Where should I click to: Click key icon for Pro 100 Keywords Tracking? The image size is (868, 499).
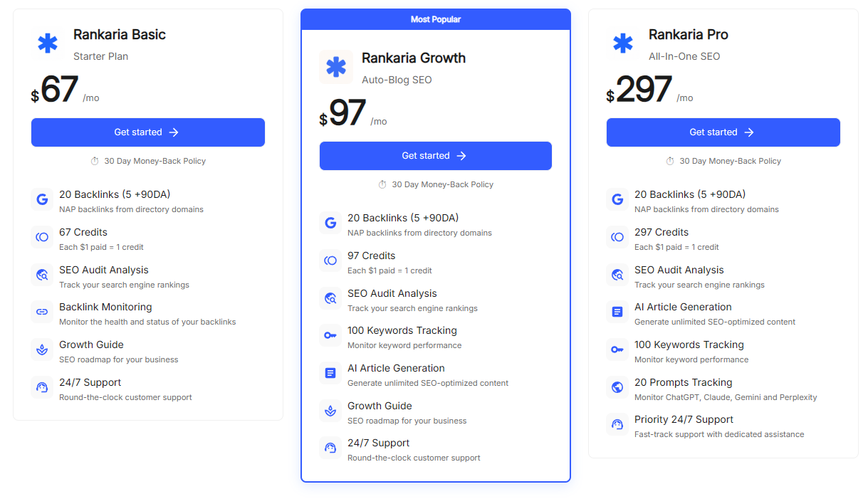point(617,350)
